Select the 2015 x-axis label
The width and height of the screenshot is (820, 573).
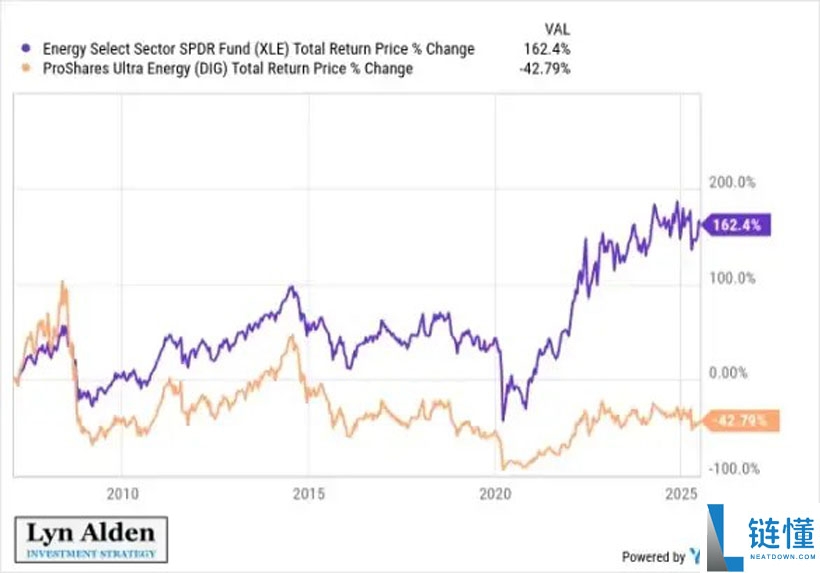[308, 493]
